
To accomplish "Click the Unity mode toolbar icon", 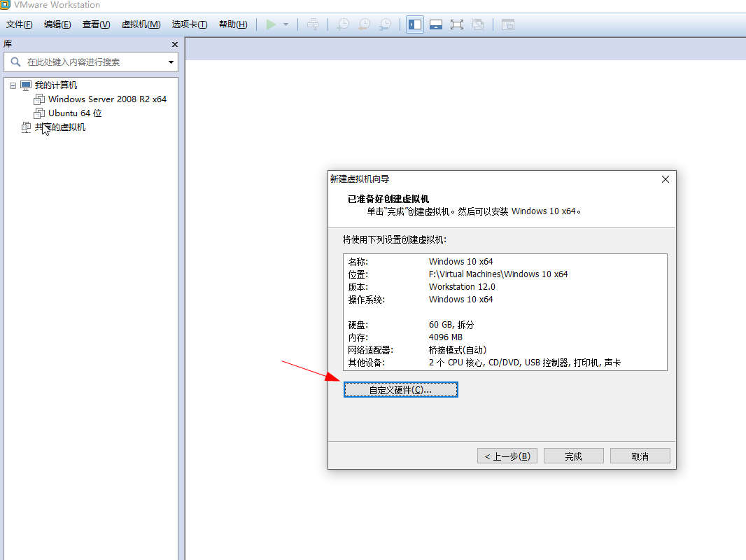I will (x=478, y=24).
